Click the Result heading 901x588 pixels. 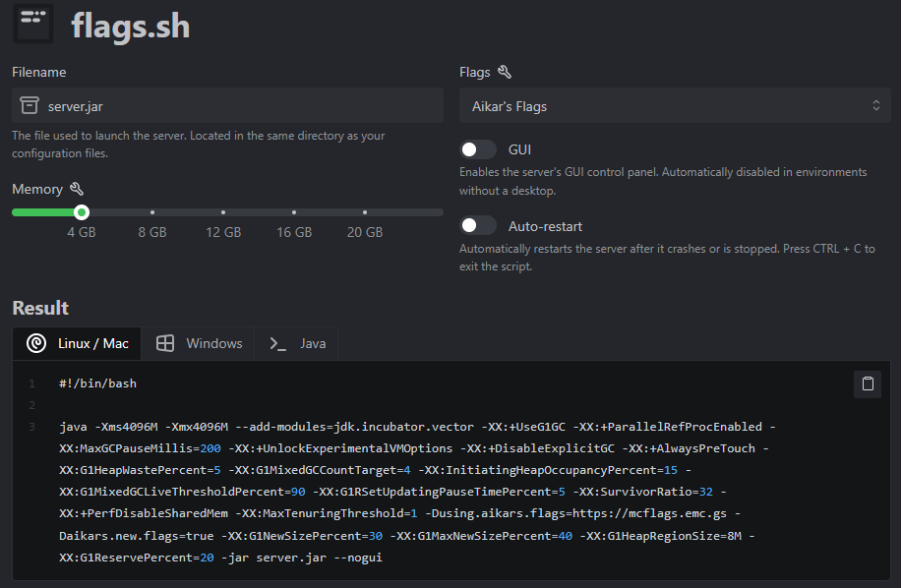40,308
